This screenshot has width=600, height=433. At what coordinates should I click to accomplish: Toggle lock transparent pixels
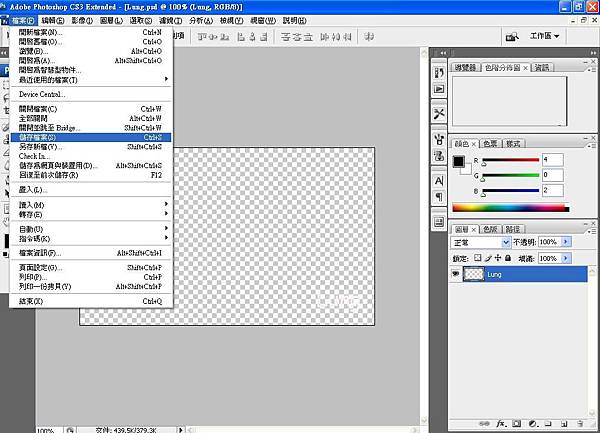click(478, 258)
